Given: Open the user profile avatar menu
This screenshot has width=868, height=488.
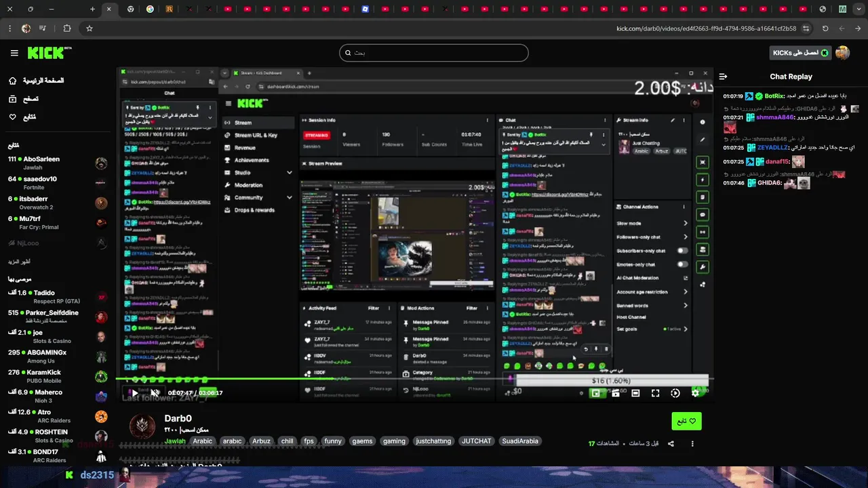Looking at the screenshot, I should point(843,53).
